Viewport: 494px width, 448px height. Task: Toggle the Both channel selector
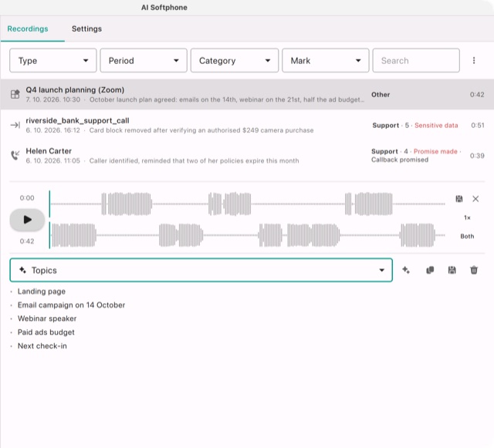click(467, 236)
